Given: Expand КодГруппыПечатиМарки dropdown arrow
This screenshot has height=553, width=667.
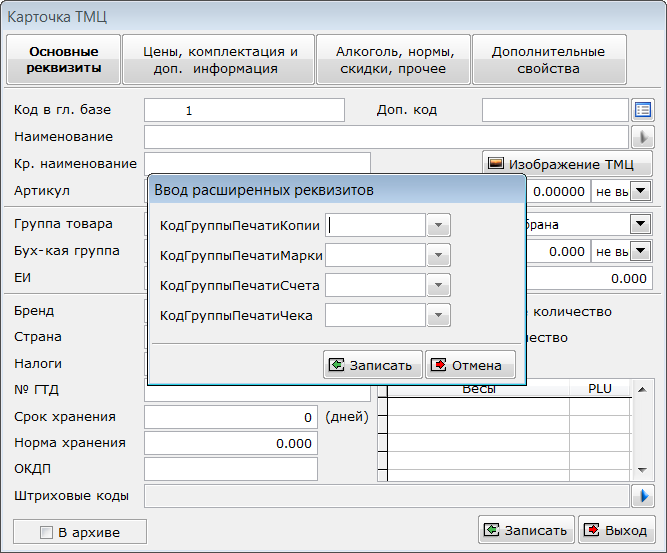Looking at the screenshot, I should point(438,255).
